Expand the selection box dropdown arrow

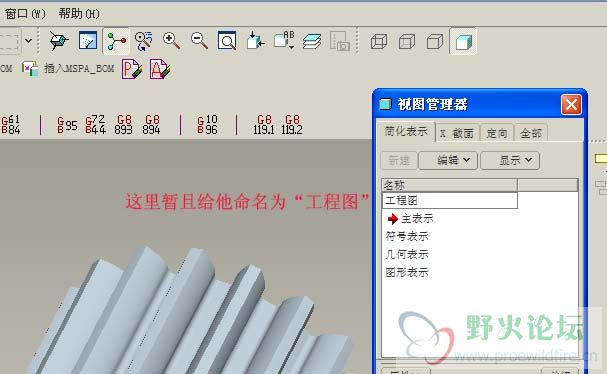(x=28, y=40)
